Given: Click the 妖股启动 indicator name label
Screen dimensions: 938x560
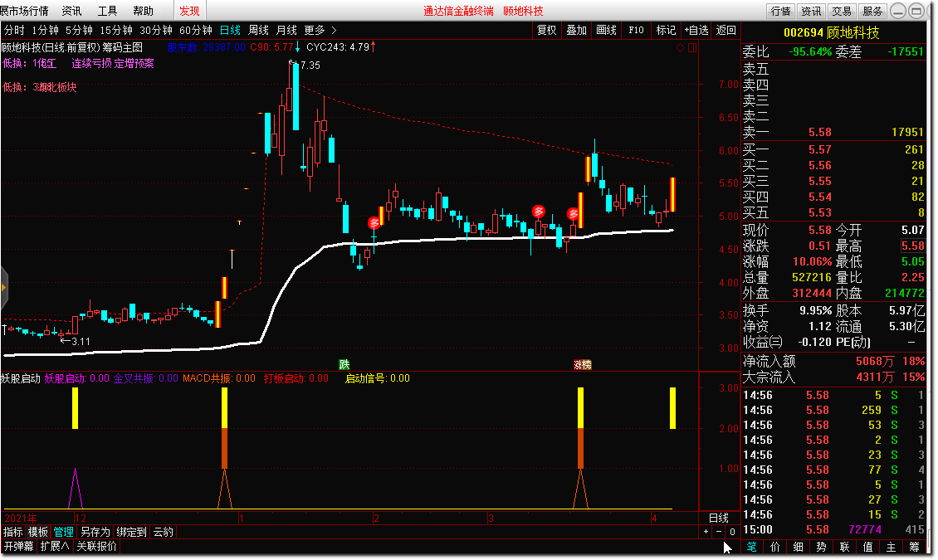Looking at the screenshot, I should click(21, 378).
